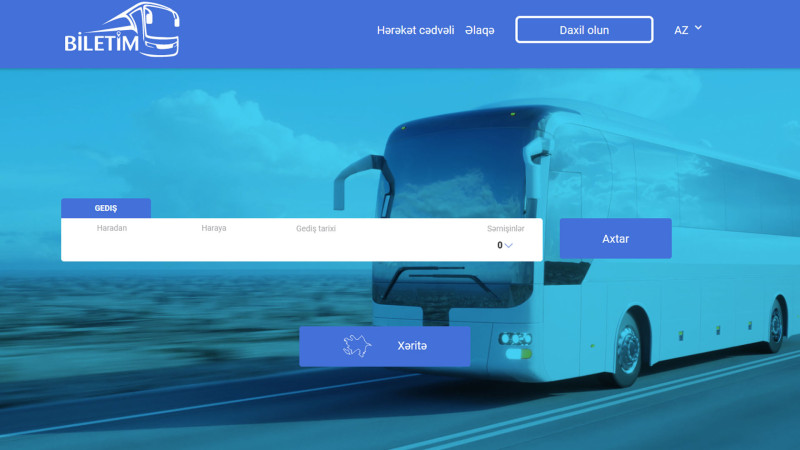This screenshot has height=450, width=800.
Task: Click the bus icon in the logo
Action: 153,28
